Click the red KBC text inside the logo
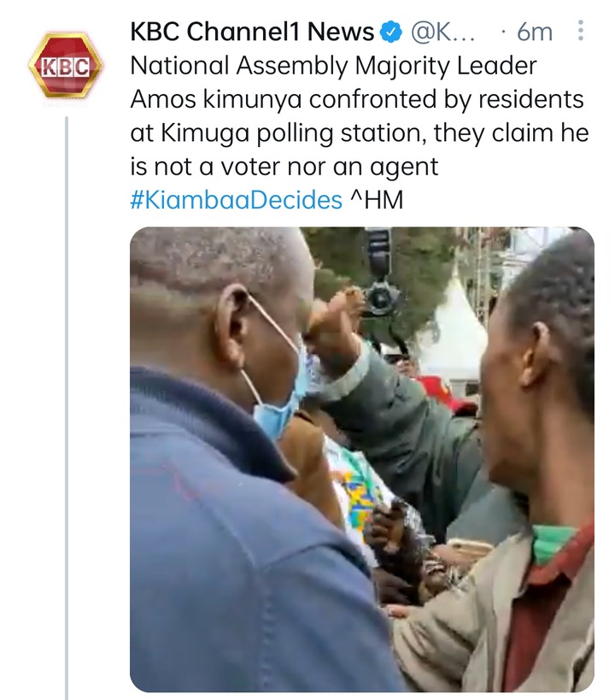Image resolution: width=615 pixels, height=700 pixels. pyautogui.click(x=66, y=66)
